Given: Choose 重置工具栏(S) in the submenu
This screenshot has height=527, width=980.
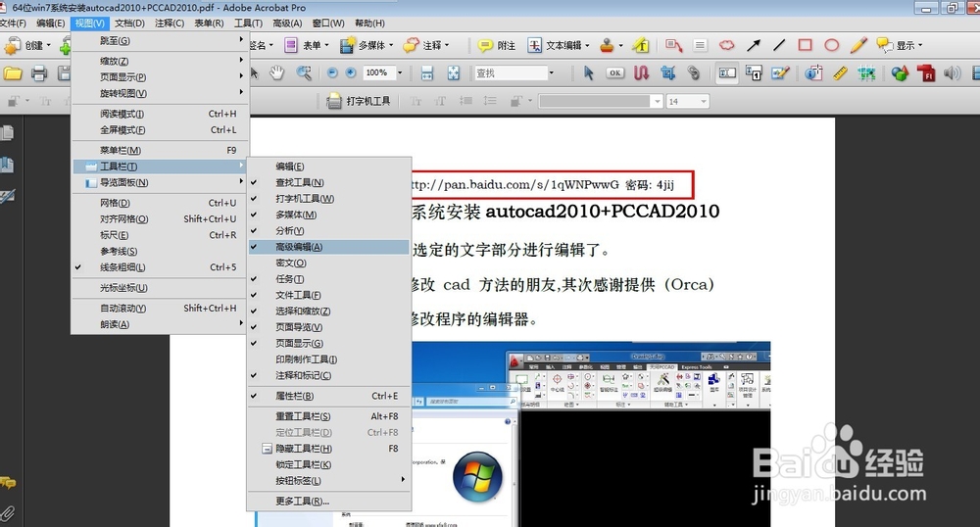Looking at the screenshot, I should coord(328,416).
